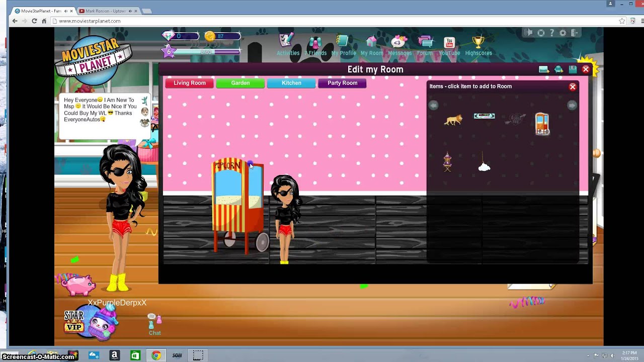Switch to Living Room tab
Screen dimensions: 644x362
[190, 83]
